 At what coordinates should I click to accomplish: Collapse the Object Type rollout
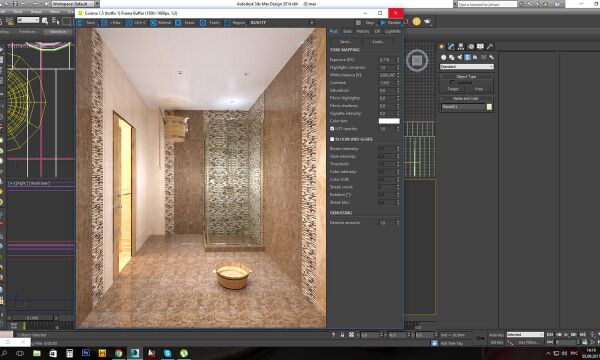(x=466, y=77)
